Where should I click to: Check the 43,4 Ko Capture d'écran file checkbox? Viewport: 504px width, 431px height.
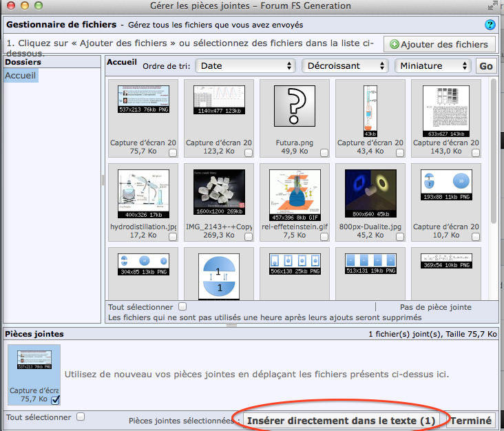point(400,153)
